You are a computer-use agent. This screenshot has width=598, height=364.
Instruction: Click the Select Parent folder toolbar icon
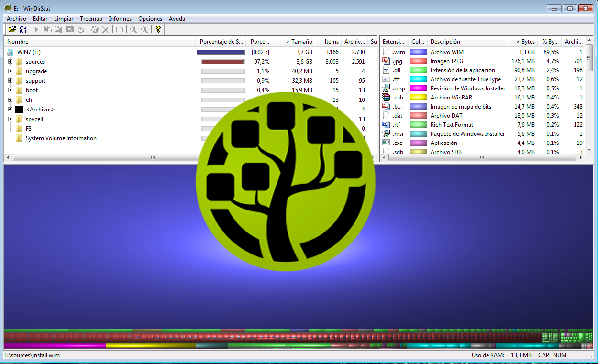120,30
